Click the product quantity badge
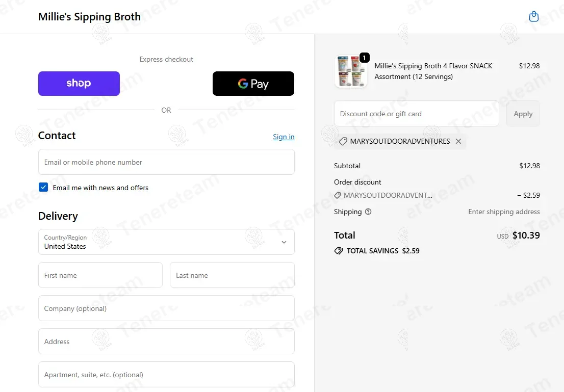564x392 pixels. (365, 58)
